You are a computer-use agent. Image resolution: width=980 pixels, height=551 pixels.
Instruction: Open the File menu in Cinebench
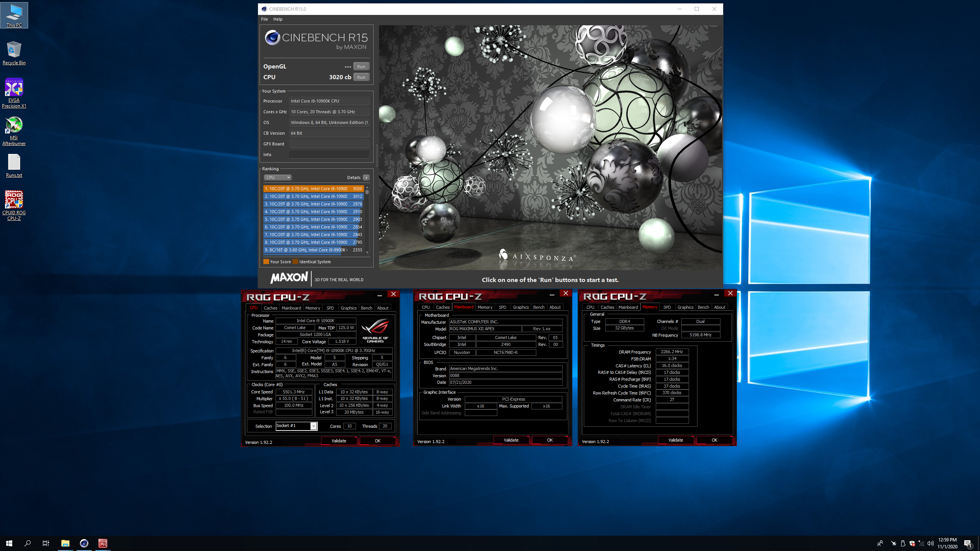(264, 19)
